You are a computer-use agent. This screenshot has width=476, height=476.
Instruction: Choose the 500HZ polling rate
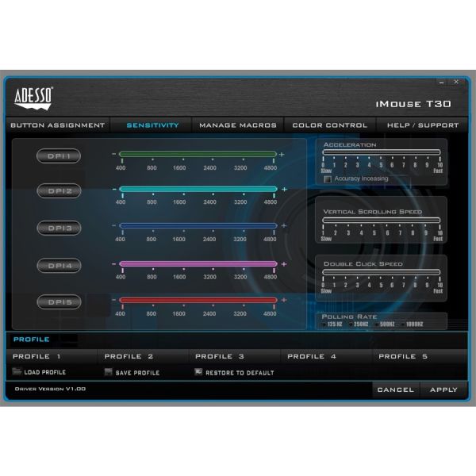(375, 324)
